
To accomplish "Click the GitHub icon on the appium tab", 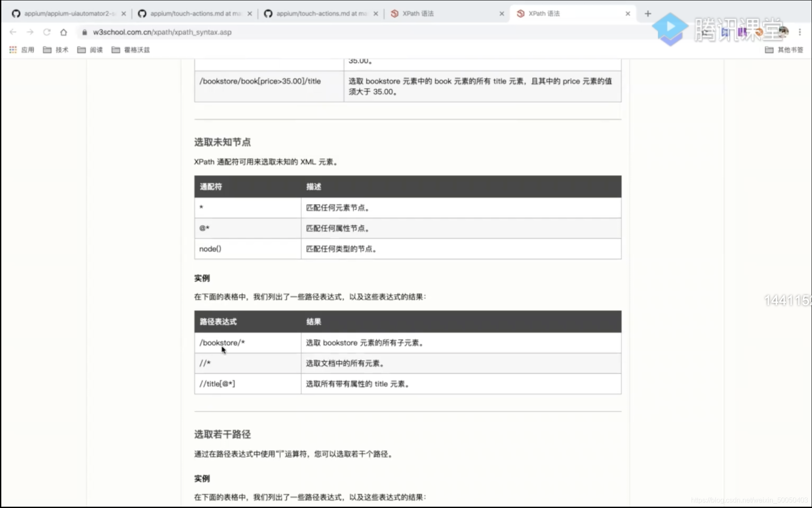I will (15, 13).
